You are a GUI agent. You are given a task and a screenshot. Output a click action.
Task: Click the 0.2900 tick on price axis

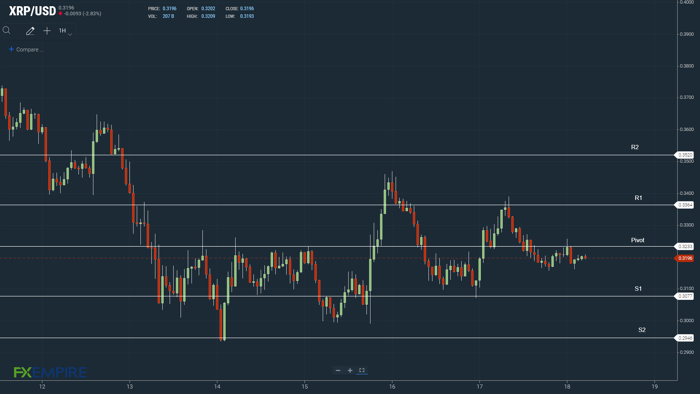click(687, 352)
